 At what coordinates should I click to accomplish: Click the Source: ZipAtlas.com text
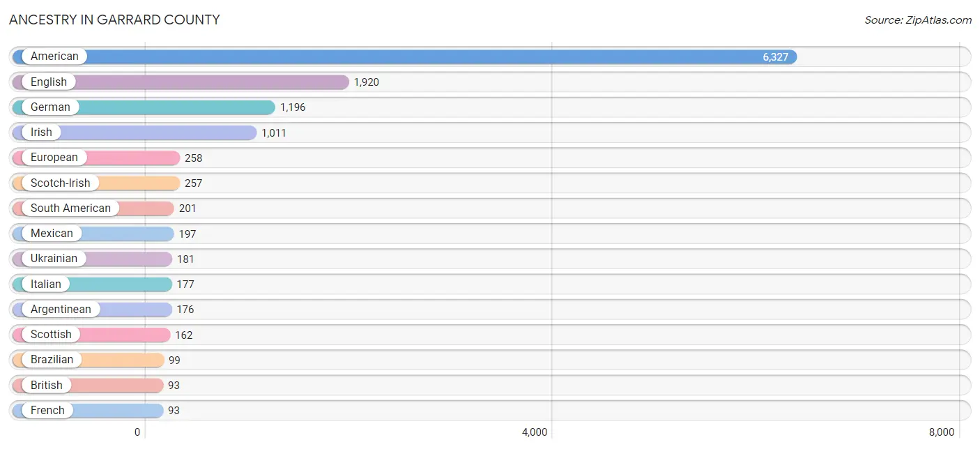[918, 20]
